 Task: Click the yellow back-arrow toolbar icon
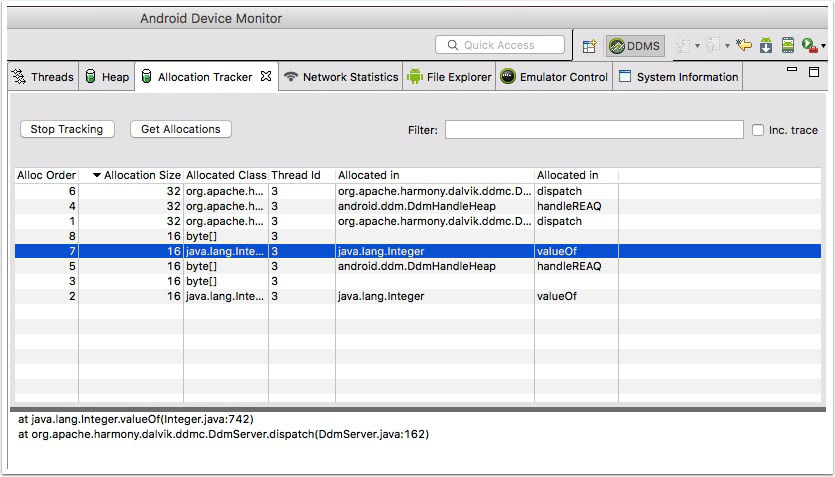coord(743,46)
